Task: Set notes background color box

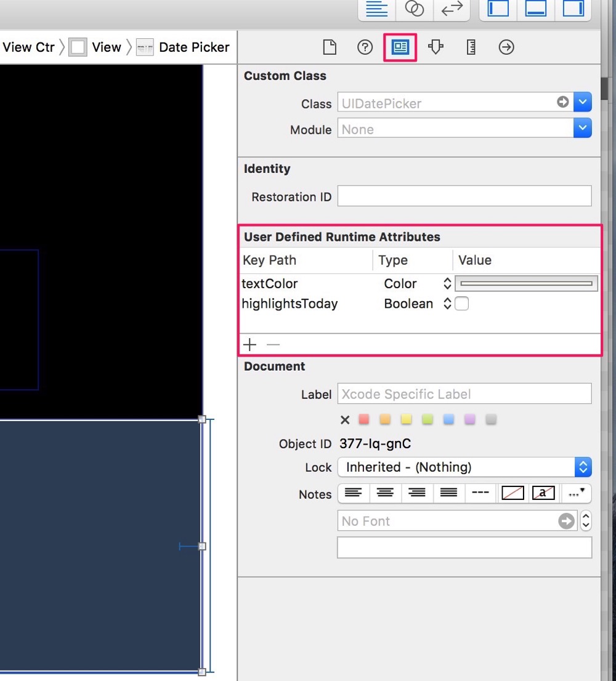Action: pos(513,493)
